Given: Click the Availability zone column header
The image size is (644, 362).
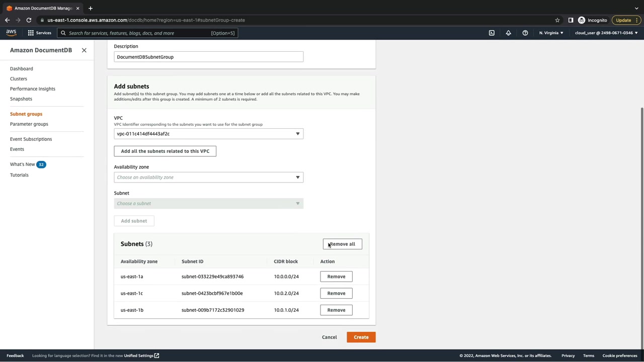Looking at the screenshot, I should (139, 261).
